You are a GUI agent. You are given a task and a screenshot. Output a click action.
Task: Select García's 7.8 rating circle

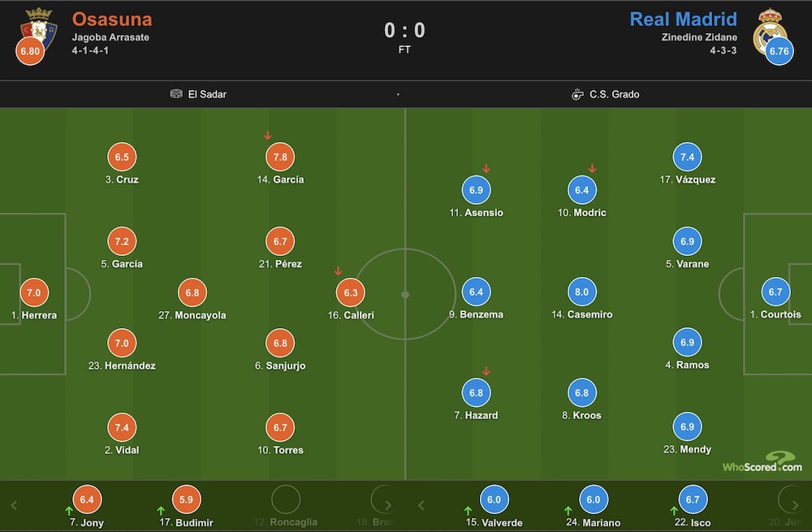[280, 157]
